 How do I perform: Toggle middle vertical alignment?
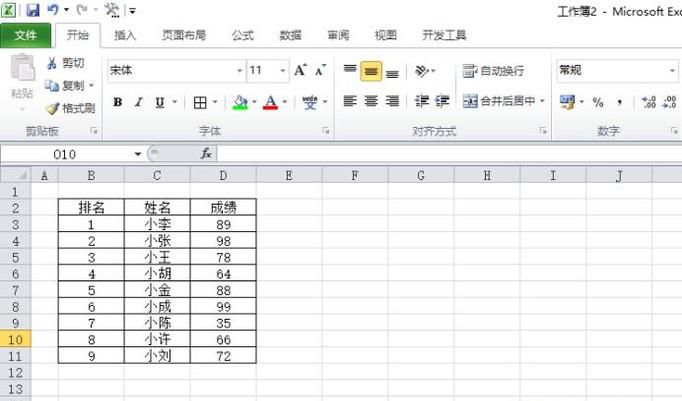371,71
